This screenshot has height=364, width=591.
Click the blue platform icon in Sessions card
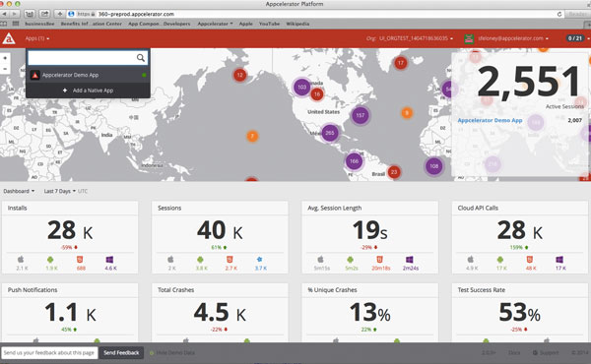pyautogui.click(x=259, y=260)
